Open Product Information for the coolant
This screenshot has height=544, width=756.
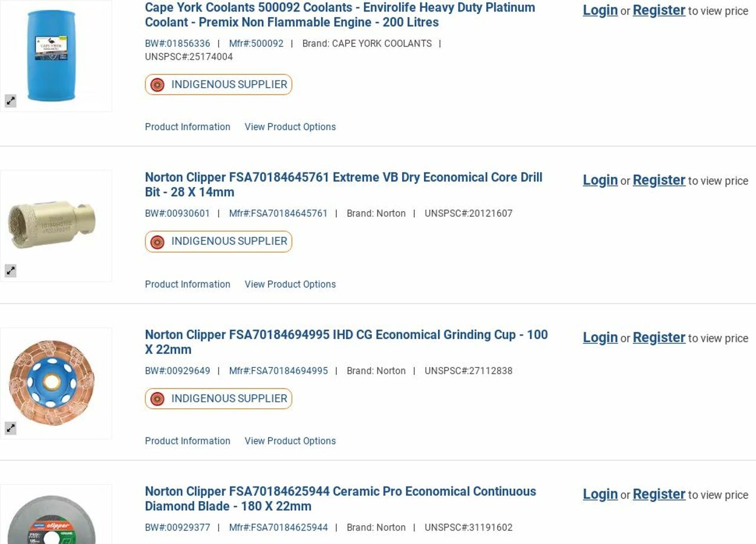[x=187, y=127]
